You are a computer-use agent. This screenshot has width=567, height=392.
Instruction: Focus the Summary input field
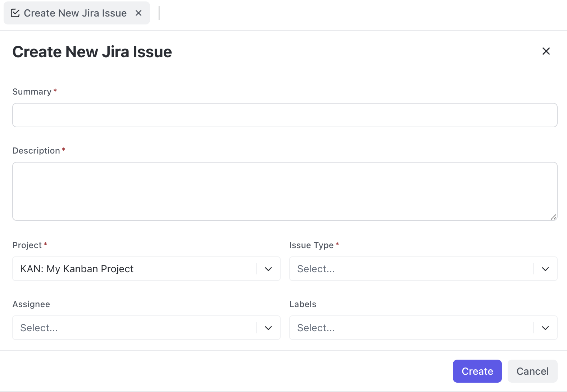[x=285, y=115]
